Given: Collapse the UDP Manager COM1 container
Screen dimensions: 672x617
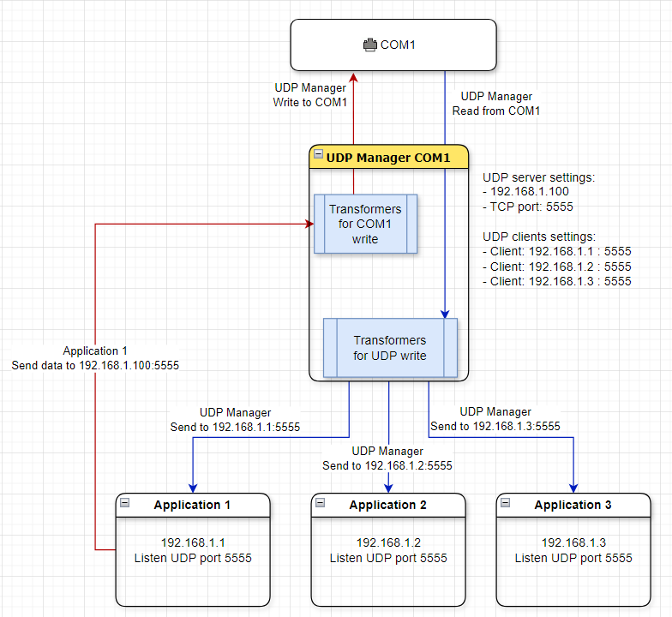Looking at the screenshot, I should click(x=319, y=154).
